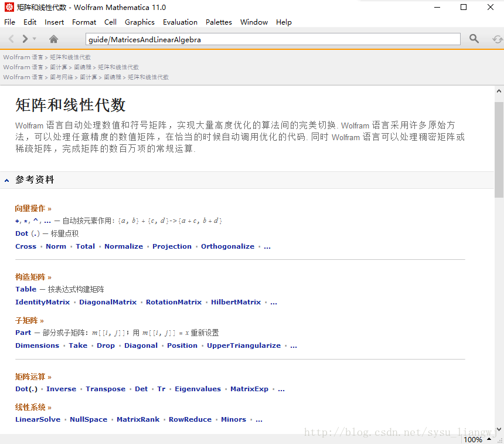Viewport: 504px width, 444px height.
Task: Collapse the 参考资料 section
Action: pos(7,181)
